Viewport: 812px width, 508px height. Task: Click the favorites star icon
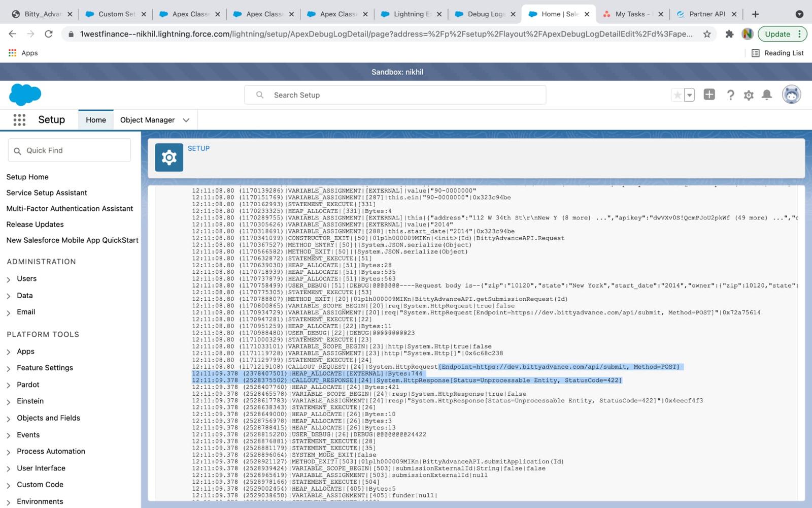[x=677, y=95]
